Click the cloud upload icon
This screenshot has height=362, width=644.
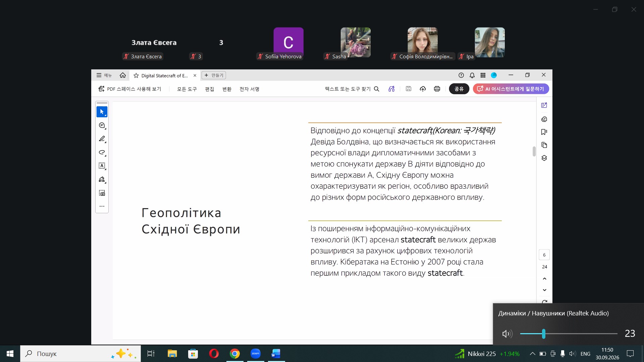pyautogui.click(x=423, y=89)
